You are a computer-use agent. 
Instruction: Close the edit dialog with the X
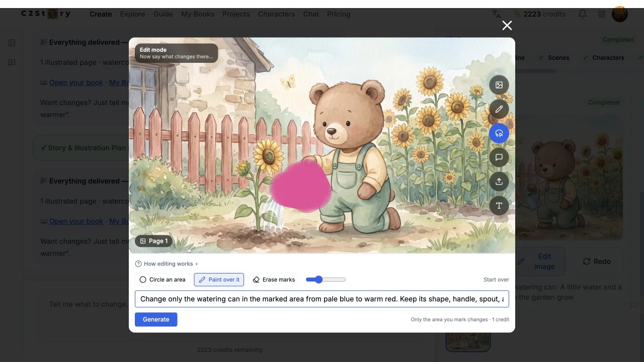(x=507, y=26)
